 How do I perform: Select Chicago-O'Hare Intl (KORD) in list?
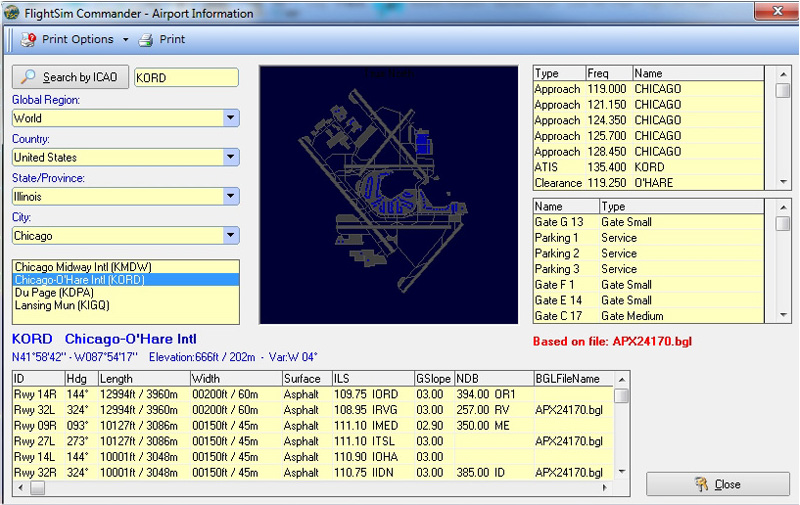126,280
